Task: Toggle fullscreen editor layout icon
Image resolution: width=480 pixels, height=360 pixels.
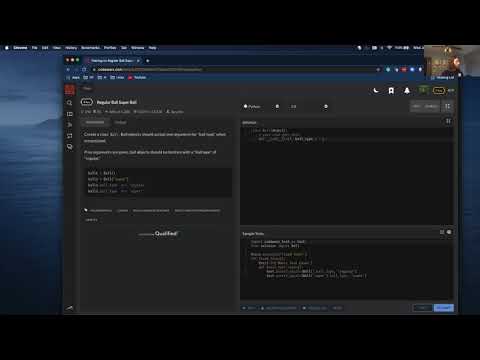Action: pos(447,106)
